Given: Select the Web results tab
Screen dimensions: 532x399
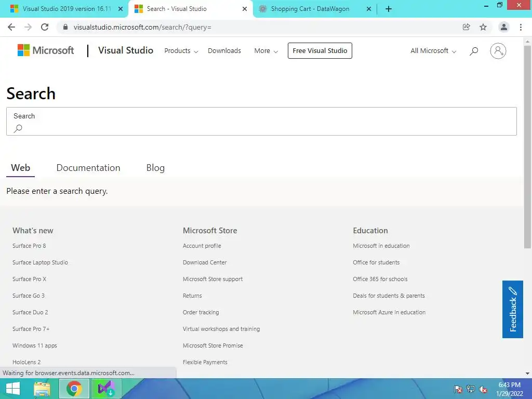Looking at the screenshot, I should click(x=20, y=168).
